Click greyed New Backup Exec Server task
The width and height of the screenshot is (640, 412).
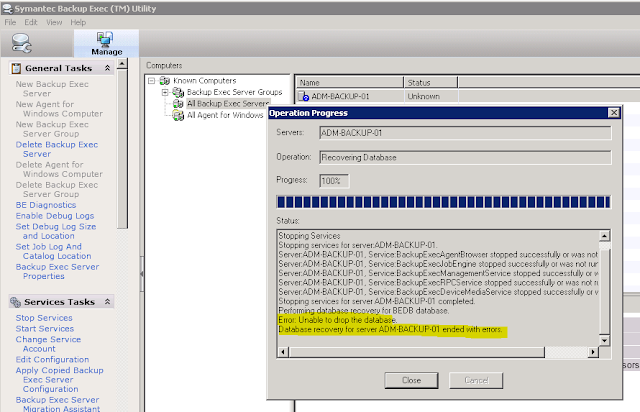pyautogui.click(x=52, y=89)
